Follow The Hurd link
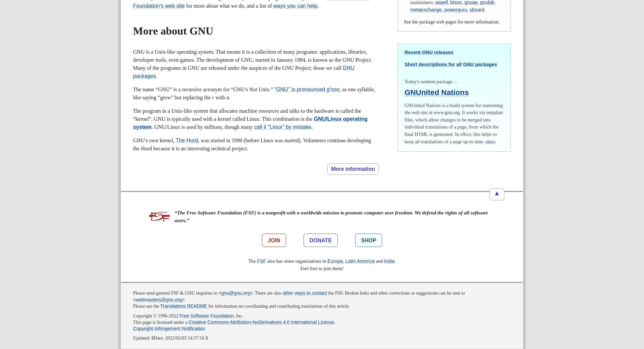The width and height of the screenshot is (644, 349). coord(186,141)
